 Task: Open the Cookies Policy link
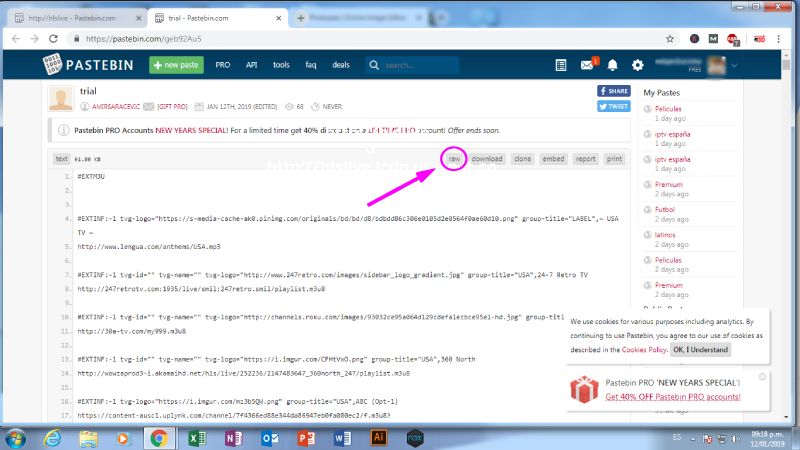pos(644,349)
